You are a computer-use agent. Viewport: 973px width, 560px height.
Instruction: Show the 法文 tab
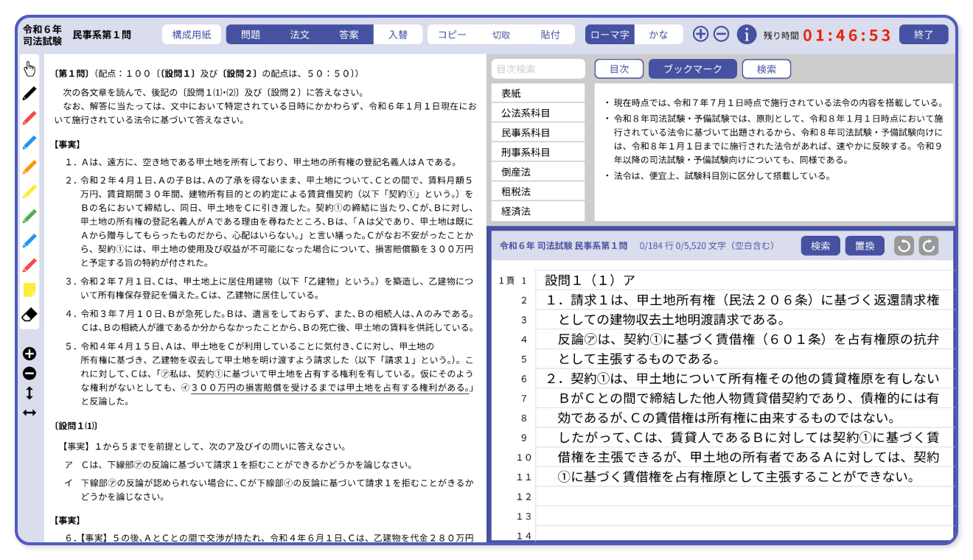[300, 35]
